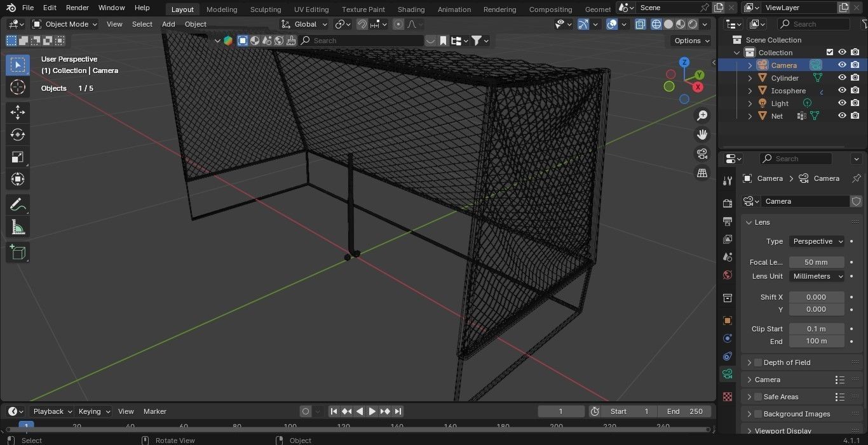Uncheck the Collection exclude checkbox
The height and width of the screenshot is (445, 868).
tap(829, 52)
